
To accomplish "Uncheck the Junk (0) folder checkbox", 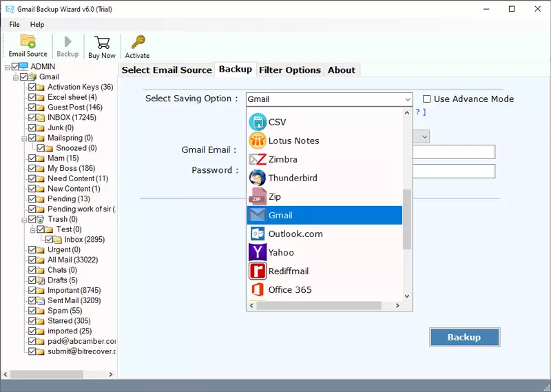I will coord(32,127).
